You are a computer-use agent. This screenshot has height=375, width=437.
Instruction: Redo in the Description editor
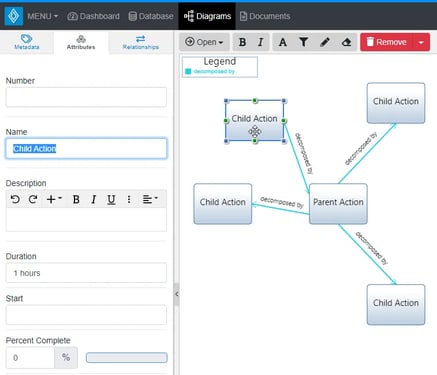tap(33, 199)
